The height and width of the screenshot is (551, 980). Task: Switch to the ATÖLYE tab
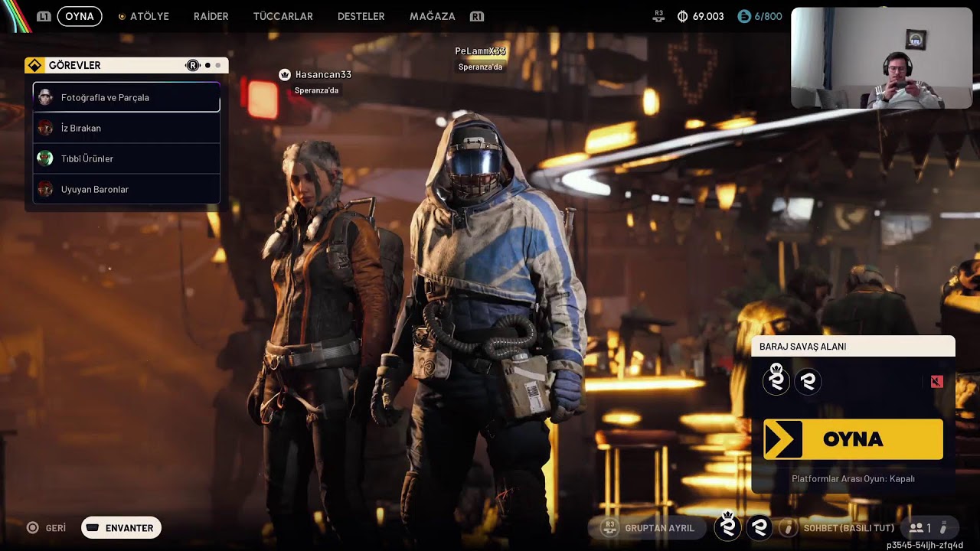(x=144, y=16)
